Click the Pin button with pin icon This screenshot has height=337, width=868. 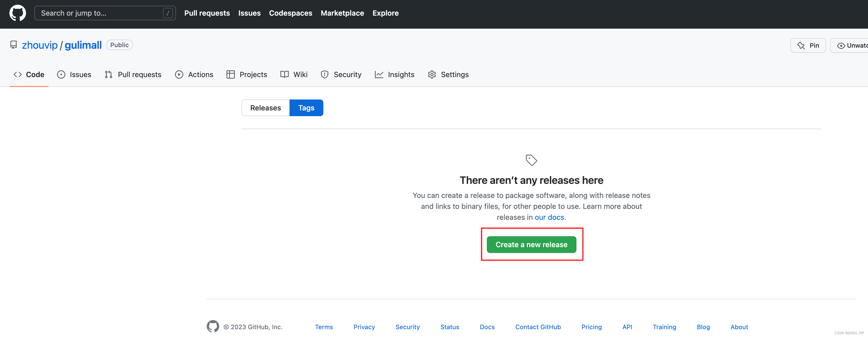pos(808,46)
